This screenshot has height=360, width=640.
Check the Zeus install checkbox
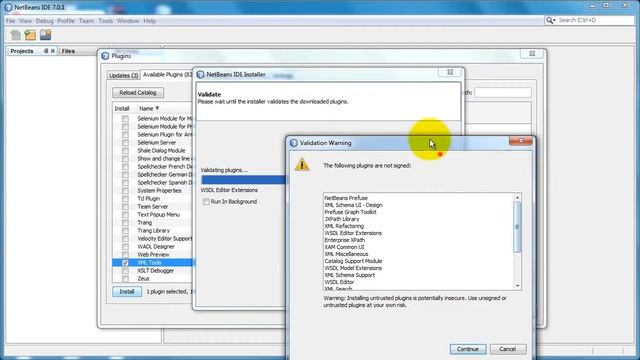(125, 279)
